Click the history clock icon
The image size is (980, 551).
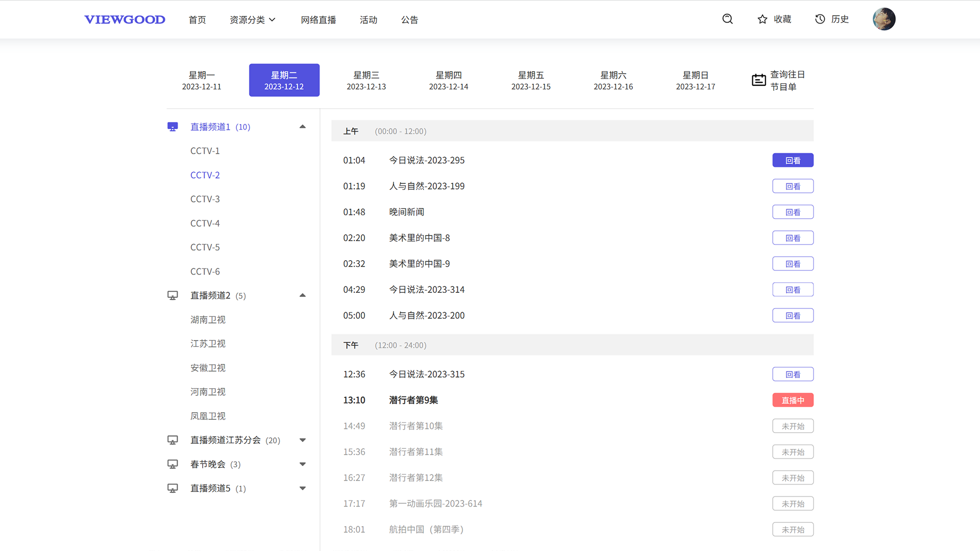(820, 19)
